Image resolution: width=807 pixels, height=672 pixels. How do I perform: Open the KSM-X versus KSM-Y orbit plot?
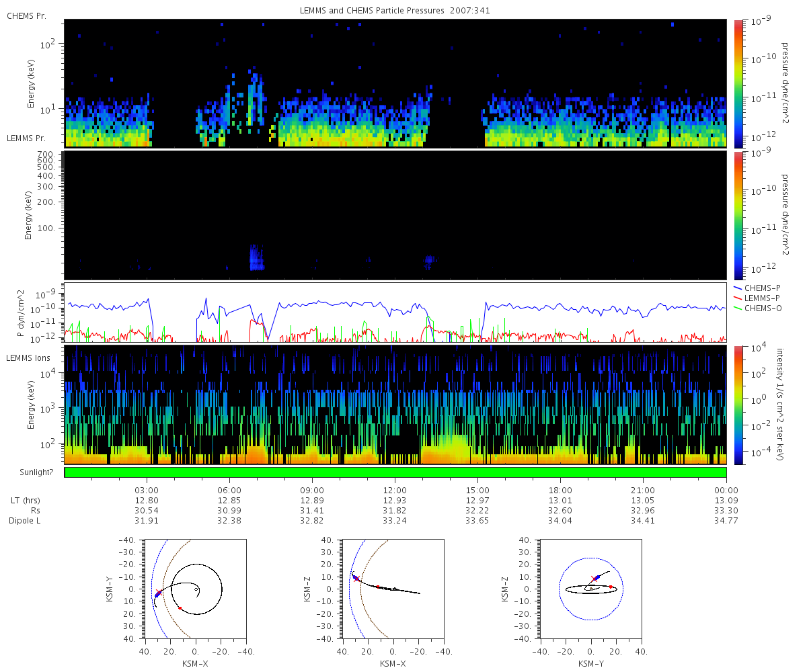tap(195, 589)
